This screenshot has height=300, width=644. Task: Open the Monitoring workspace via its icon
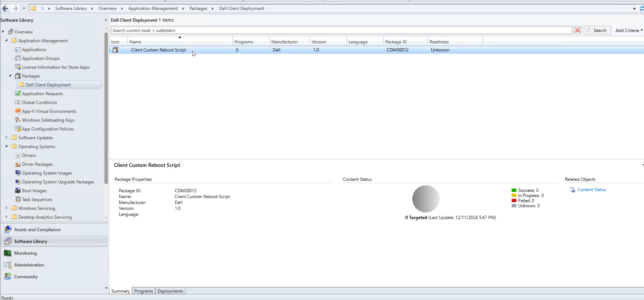(8, 253)
